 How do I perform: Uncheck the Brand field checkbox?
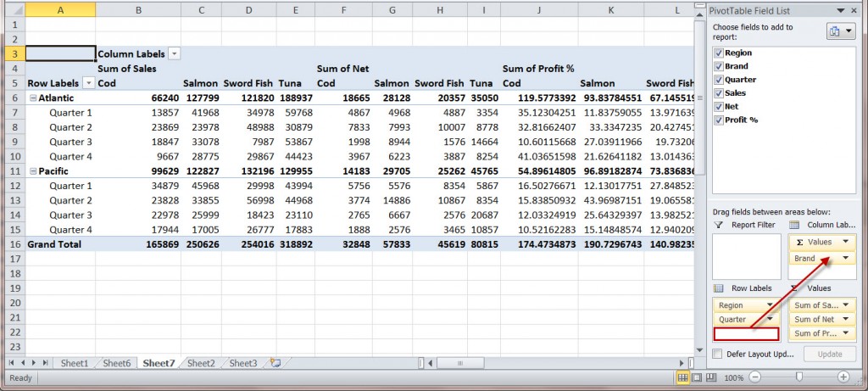[719, 66]
